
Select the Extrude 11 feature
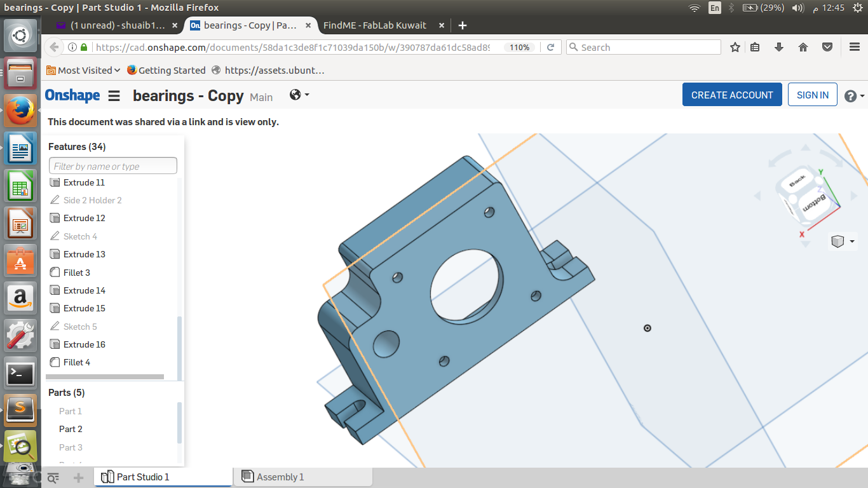(x=84, y=182)
